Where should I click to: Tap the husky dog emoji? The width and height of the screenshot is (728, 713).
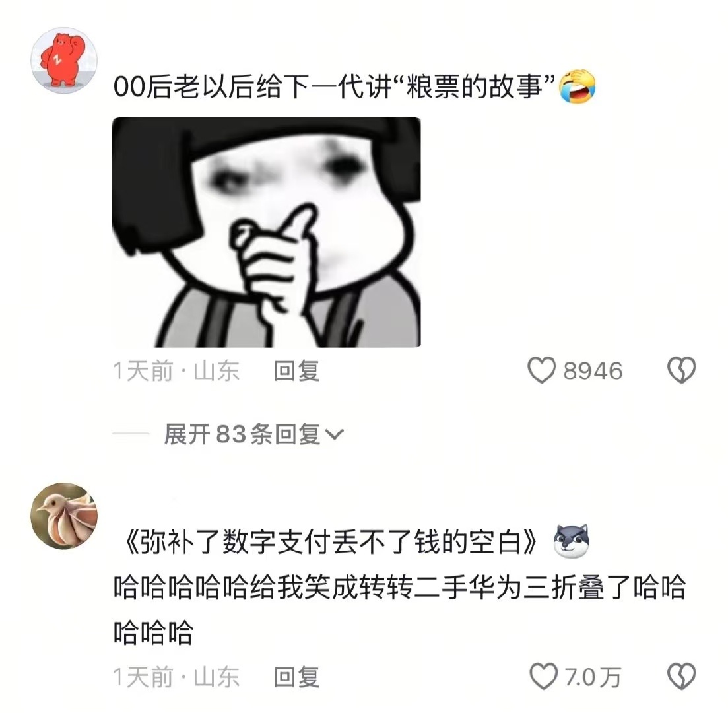pyautogui.click(x=571, y=541)
